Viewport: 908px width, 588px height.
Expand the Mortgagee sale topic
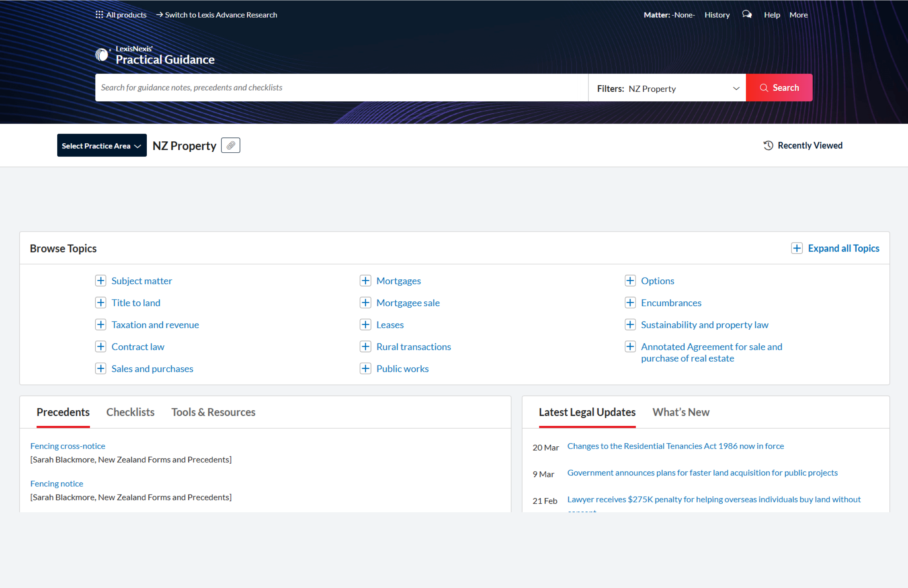[365, 303]
